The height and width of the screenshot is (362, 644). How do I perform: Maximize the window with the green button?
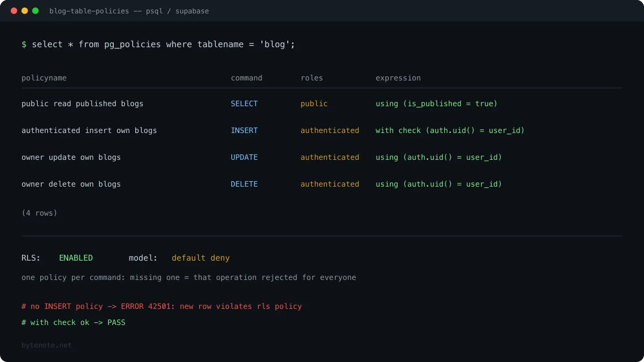[x=35, y=11]
